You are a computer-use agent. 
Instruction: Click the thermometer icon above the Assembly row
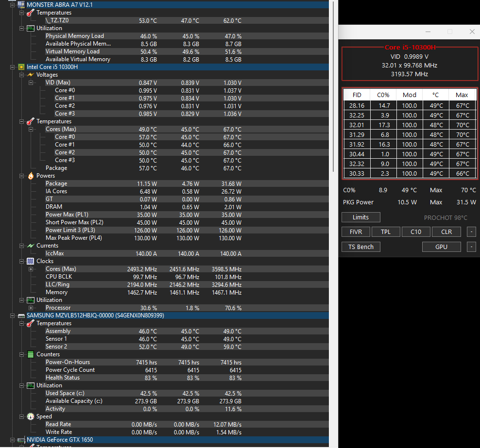click(x=30, y=323)
